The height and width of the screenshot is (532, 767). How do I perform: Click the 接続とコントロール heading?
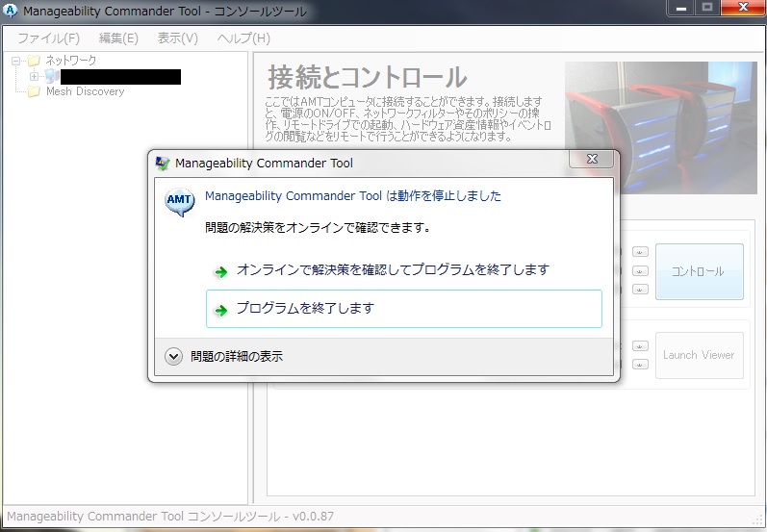click(x=368, y=77)
